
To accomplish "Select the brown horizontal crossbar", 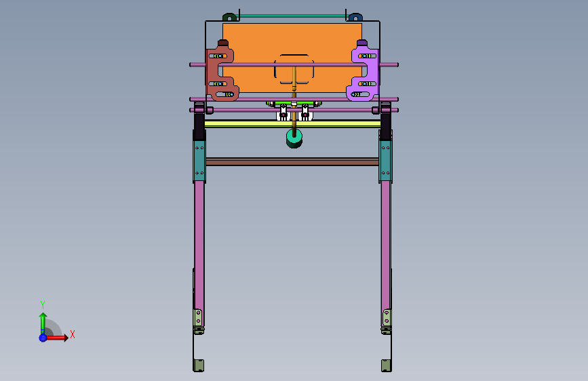I will [x=292, y=162].
